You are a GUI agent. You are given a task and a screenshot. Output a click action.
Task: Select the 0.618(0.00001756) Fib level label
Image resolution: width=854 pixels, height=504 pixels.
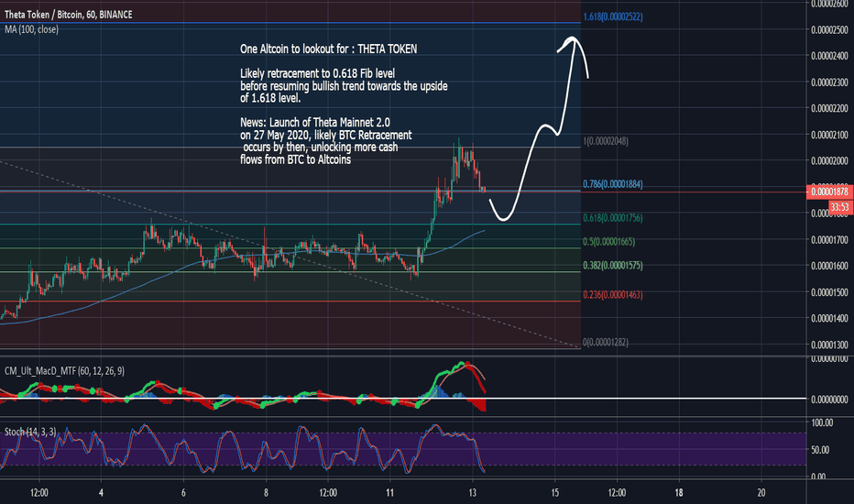pyautogui.click(x=613, y=218)
